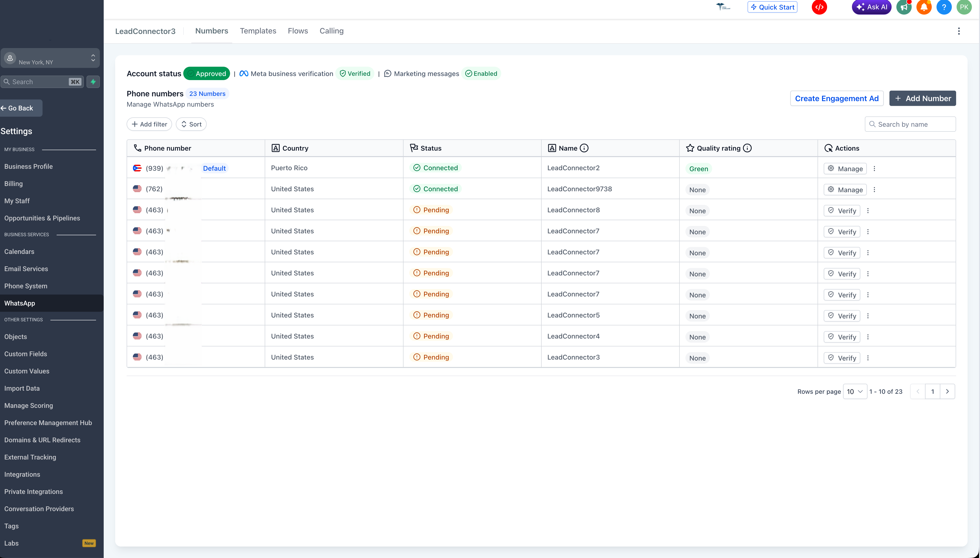Go to next page of numbers

click(947, 391)
